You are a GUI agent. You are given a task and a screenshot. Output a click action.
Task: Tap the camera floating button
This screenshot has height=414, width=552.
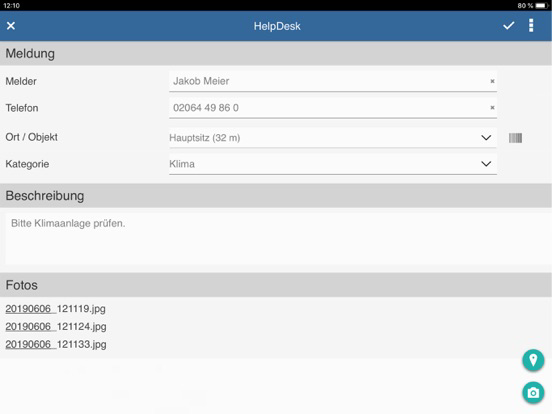coord(533,393)
